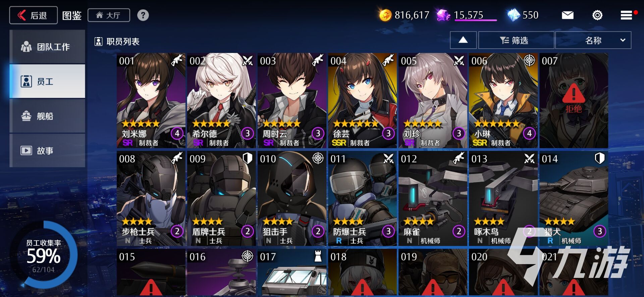Open settings gear icon
644x297 pixels.
[597, 15]
